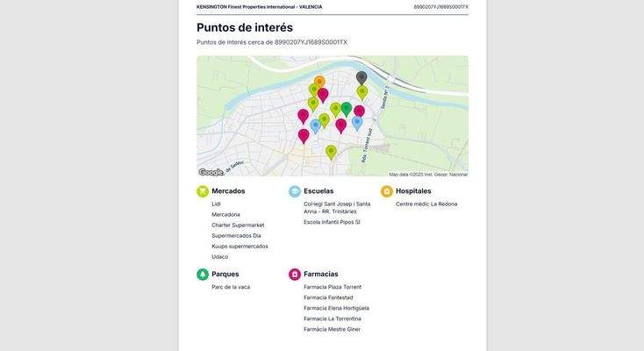This screenshot has width=644, height=351.
Task: Click Escola Infantil Pipos SI
Action: click(x=332, y=222)
